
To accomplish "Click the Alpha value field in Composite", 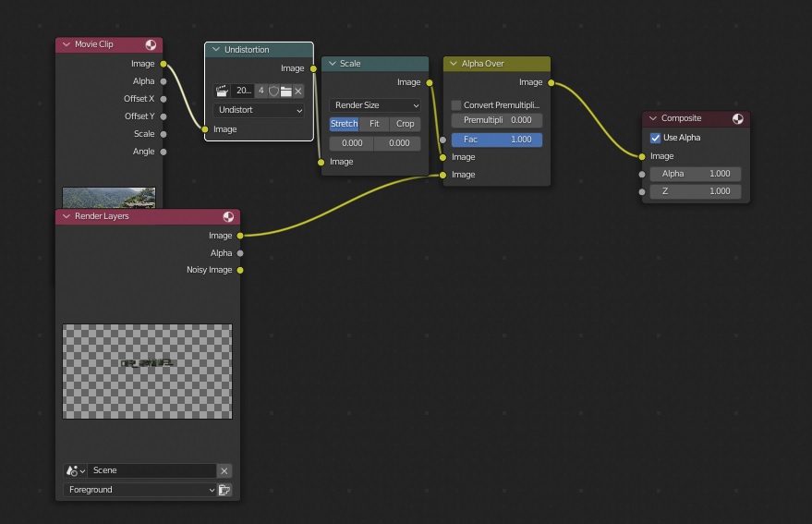I will (696, 174).
